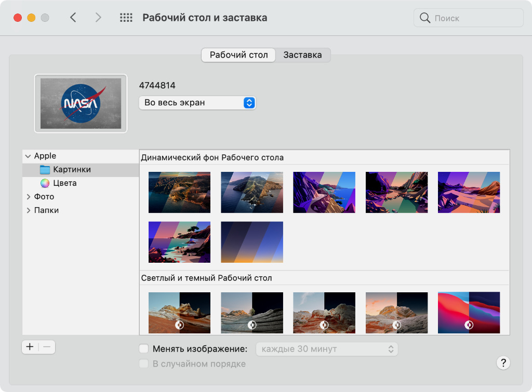Enable the Менять изображение checkbox
Viewport: 532px width, 392px height.
pos(144,349)
